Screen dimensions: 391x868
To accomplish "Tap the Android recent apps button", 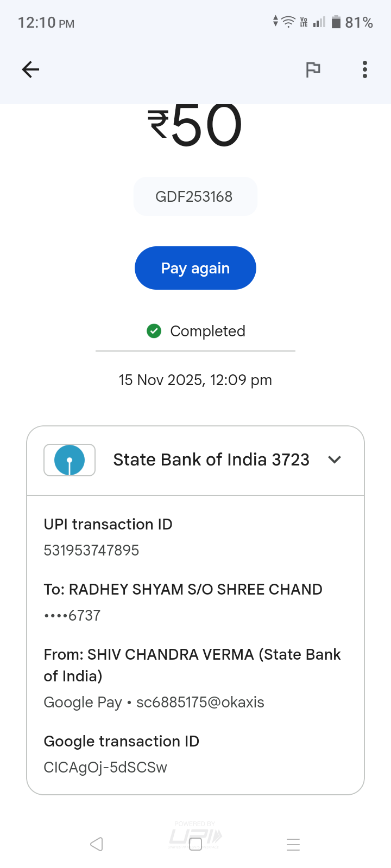I will (293, 844).
